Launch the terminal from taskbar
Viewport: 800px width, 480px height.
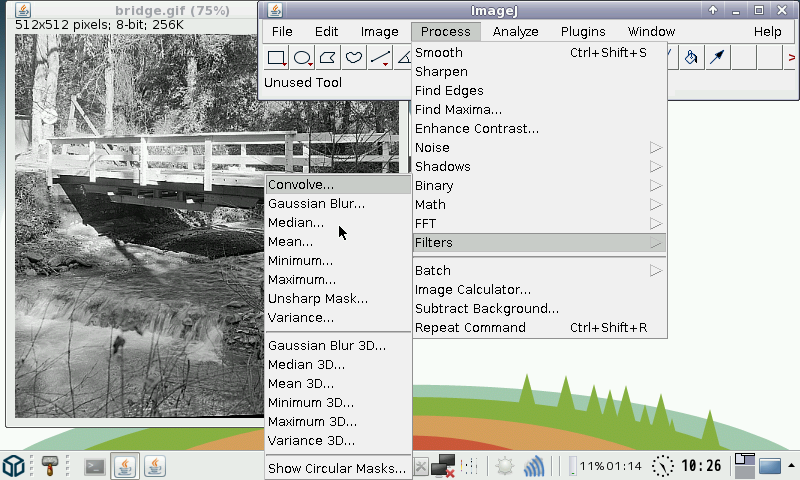pos(94,466)
